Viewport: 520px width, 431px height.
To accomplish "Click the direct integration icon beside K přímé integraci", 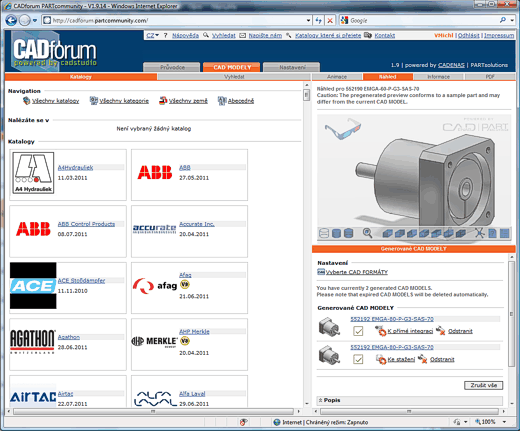I will [x=381, y=331].
